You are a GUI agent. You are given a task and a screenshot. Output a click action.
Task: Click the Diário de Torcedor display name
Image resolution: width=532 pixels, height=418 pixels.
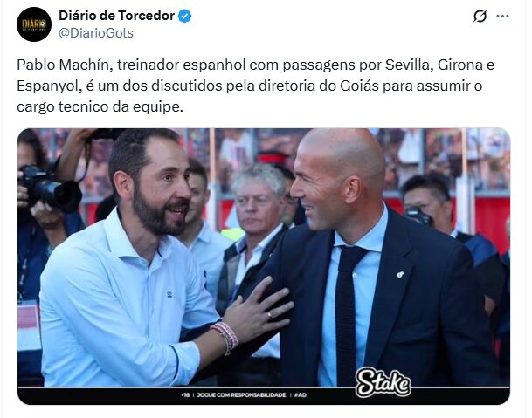tap(117, 16)
